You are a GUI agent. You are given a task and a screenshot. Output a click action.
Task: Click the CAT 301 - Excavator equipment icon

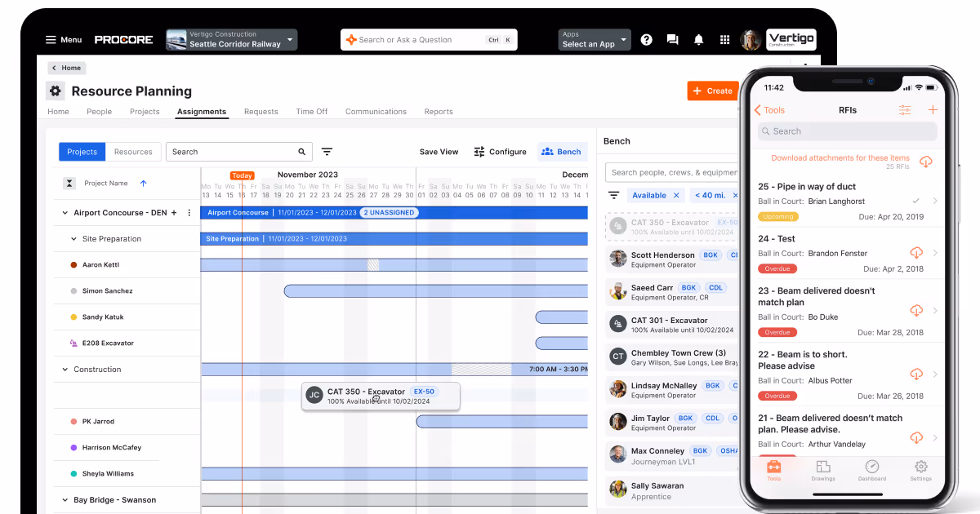(x=618, y=324)
